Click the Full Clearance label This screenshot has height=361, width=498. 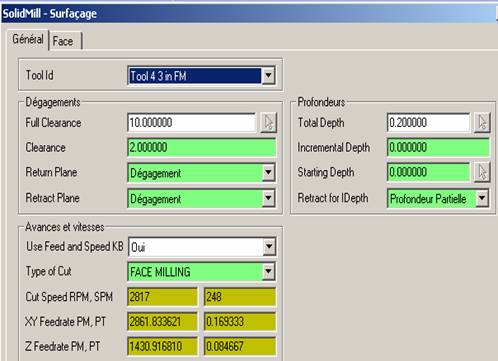[x=53, y=123]
